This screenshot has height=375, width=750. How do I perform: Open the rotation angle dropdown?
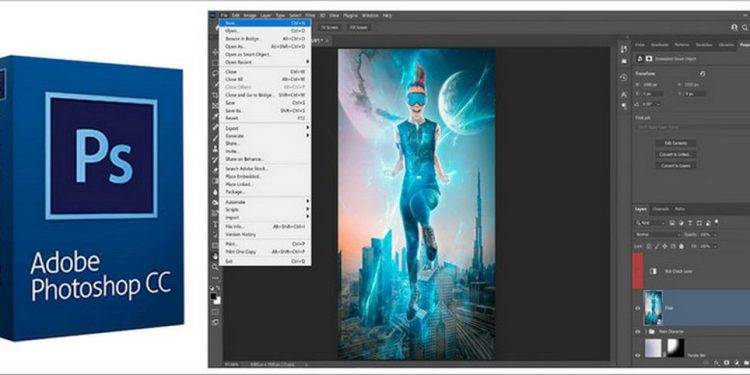pyautogui.click(x=658, y=104)
